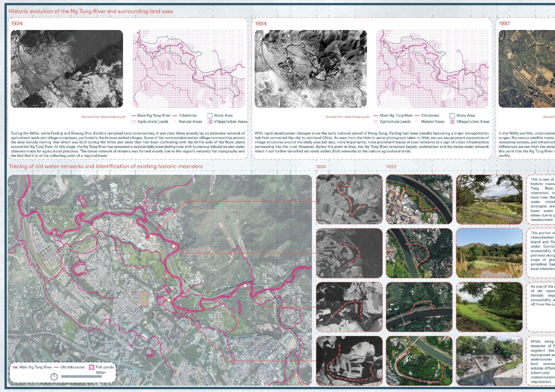Click the 1954 black-and-white aerial photograph

click(x=311, y=69)
